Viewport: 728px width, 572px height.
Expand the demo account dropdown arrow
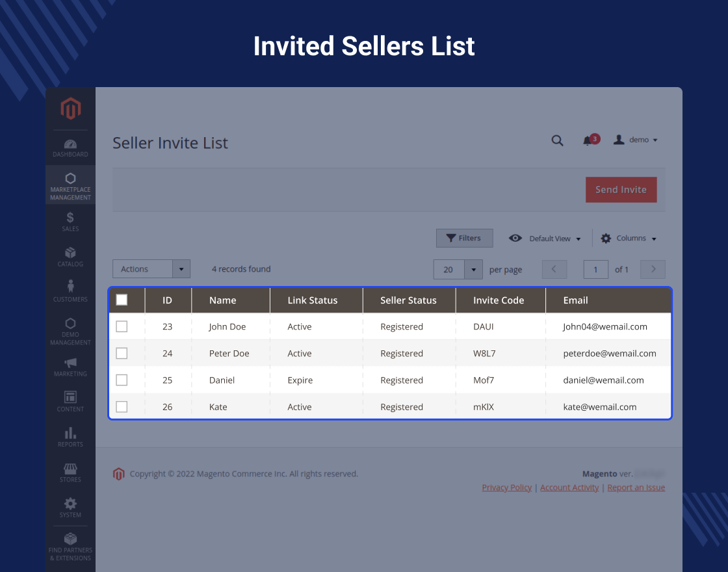click(655, 140)
